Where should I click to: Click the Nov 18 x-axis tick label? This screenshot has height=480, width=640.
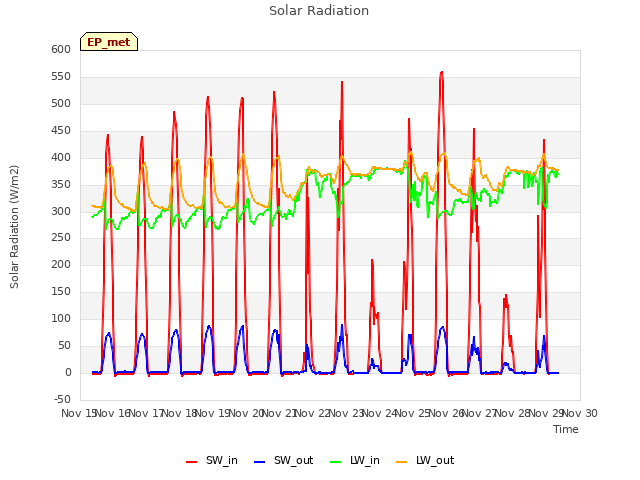tap(180, 413)
